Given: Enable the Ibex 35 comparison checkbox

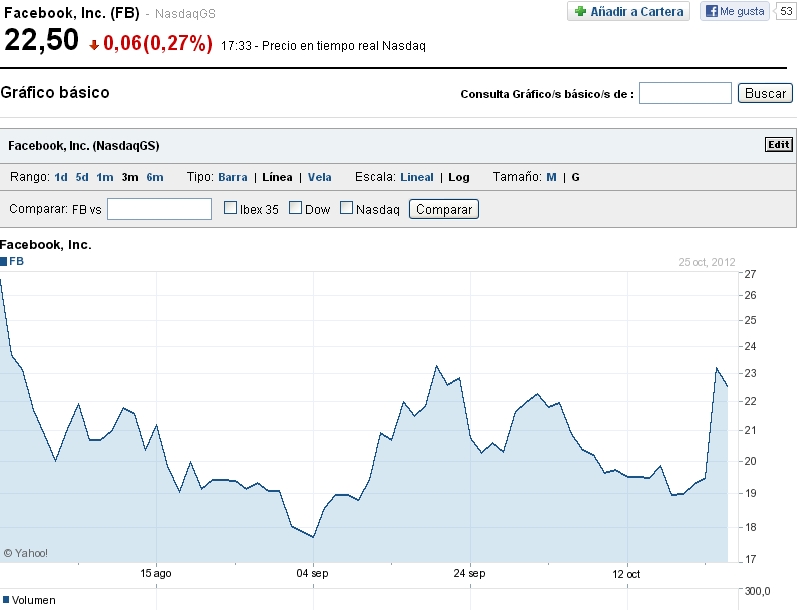Looking at the screenshot, I should coord(230,208).
